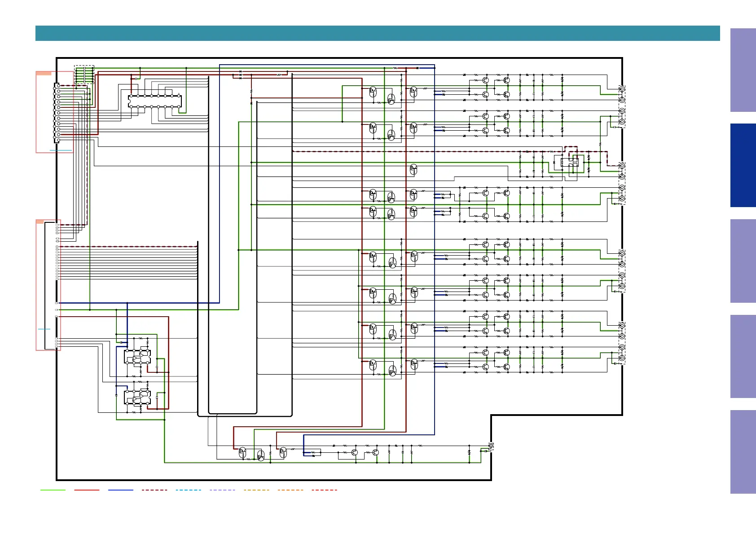Open the topmost lavender side tab
The width and height of the screenshot is (756, 535).
[743, 70]
